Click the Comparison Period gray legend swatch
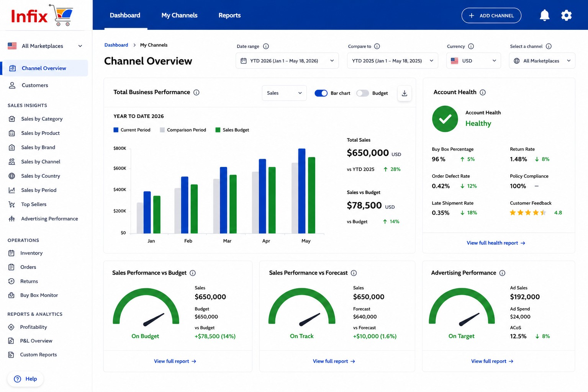This screenshot has width=588, height=392. (162, 130)
